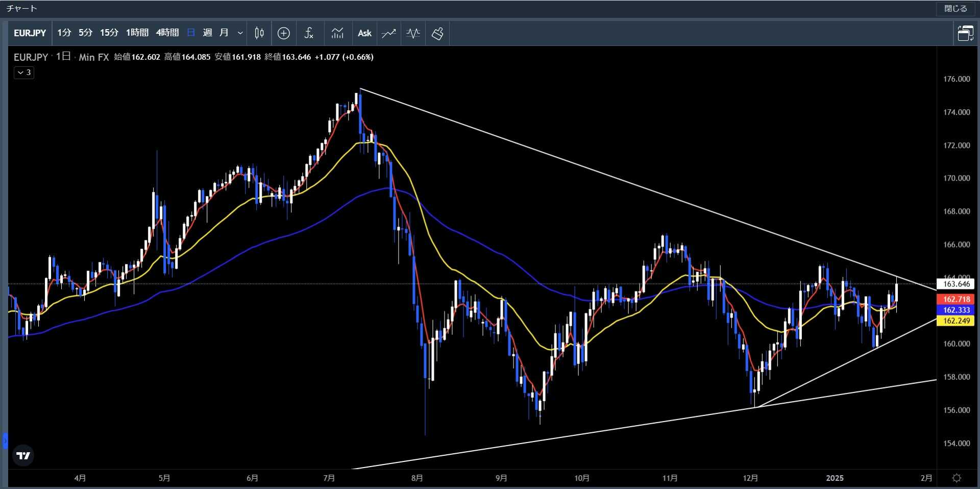Click the 154.000 price axis label
The image size is (980, 489).
point(957,443)
